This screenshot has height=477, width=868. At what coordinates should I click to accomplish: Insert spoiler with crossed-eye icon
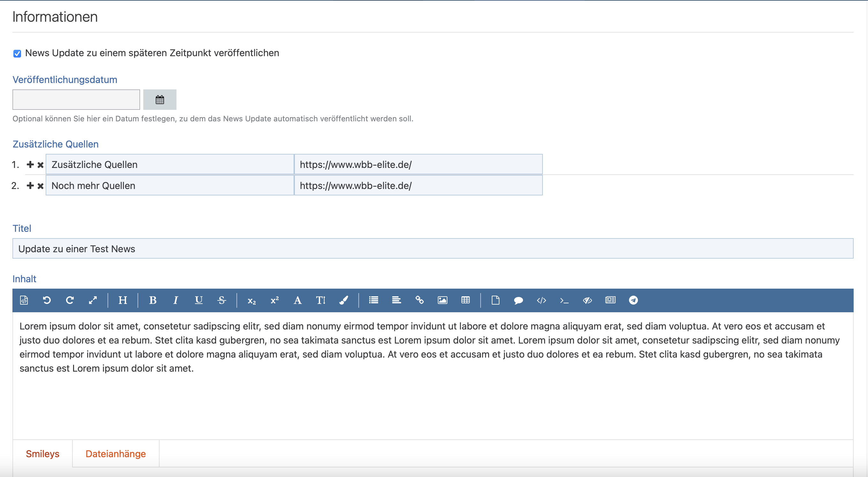click(587, 300)
